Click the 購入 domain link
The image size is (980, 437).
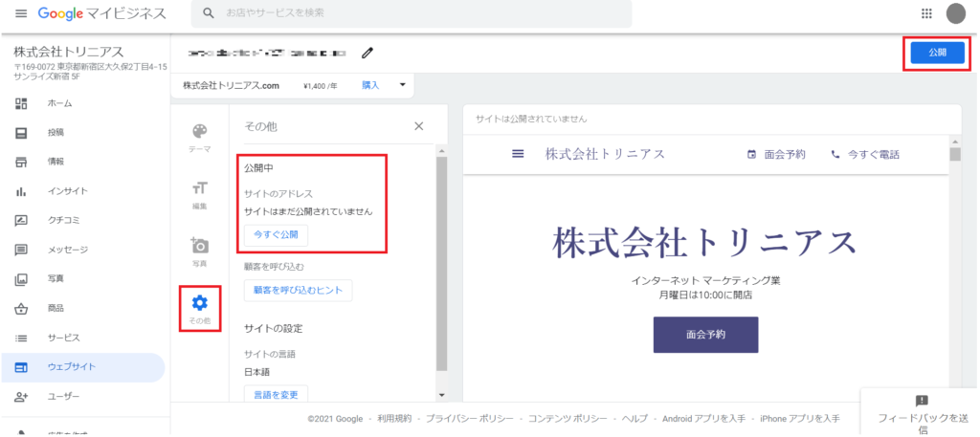[370, 85]
